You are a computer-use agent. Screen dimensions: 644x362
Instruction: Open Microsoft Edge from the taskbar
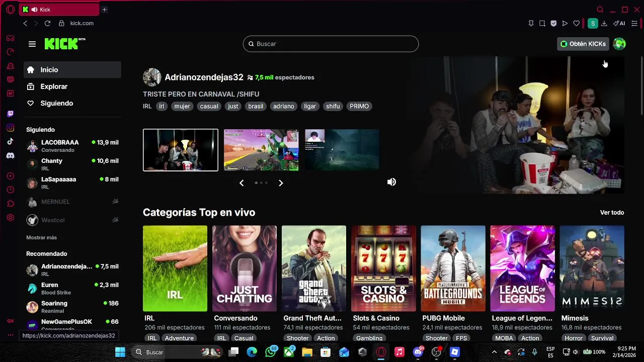(252, 352)
